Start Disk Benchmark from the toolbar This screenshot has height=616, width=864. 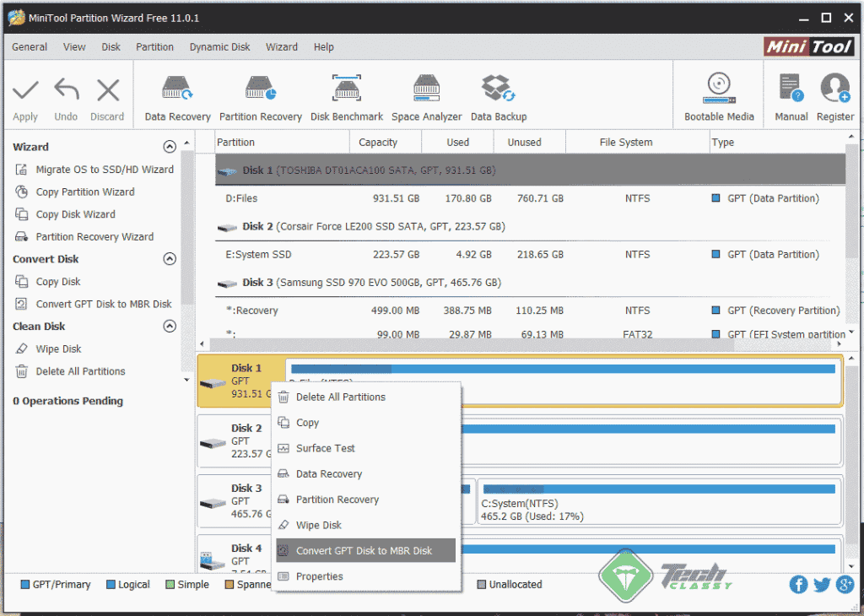pyautogui.click(x=346, y=93)
